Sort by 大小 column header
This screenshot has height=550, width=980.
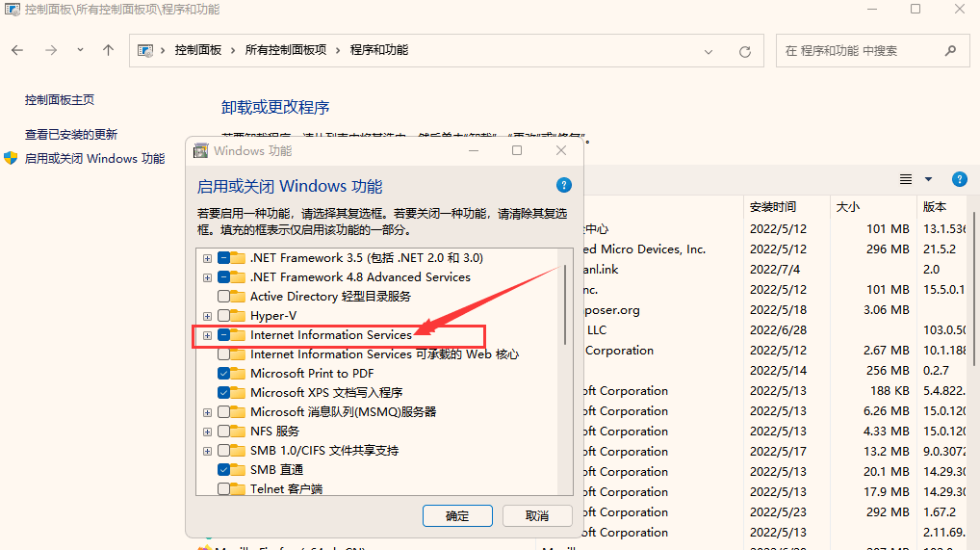click(x=873, y=206)
